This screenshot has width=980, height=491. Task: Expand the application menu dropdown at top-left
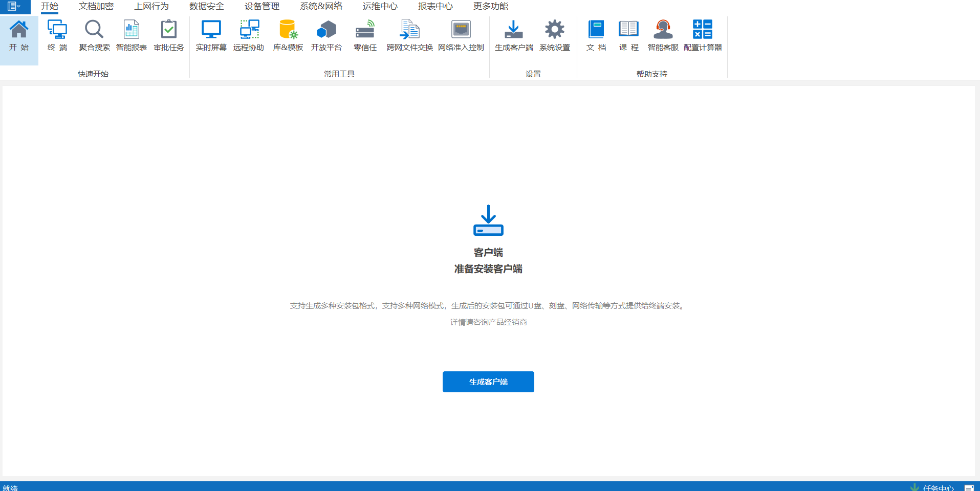(x=14, y=7)
